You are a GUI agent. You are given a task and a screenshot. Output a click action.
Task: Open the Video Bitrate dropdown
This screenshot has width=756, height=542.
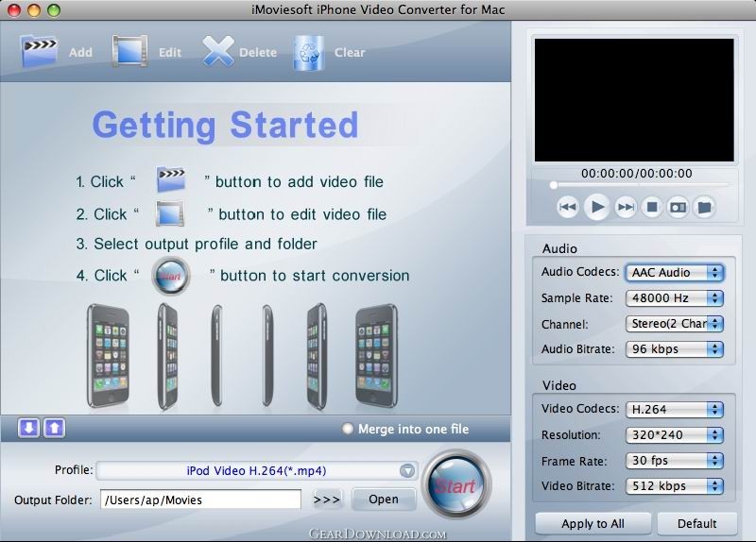[675, 485]
